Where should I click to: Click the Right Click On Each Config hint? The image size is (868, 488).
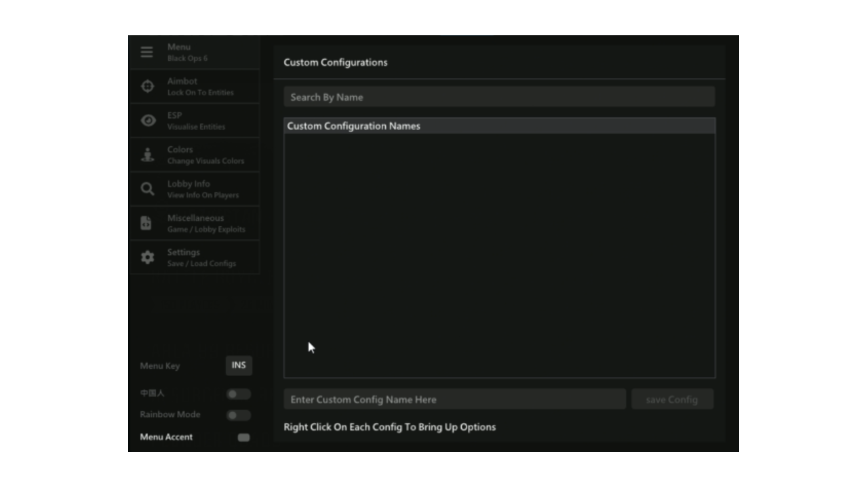(390, 427)
